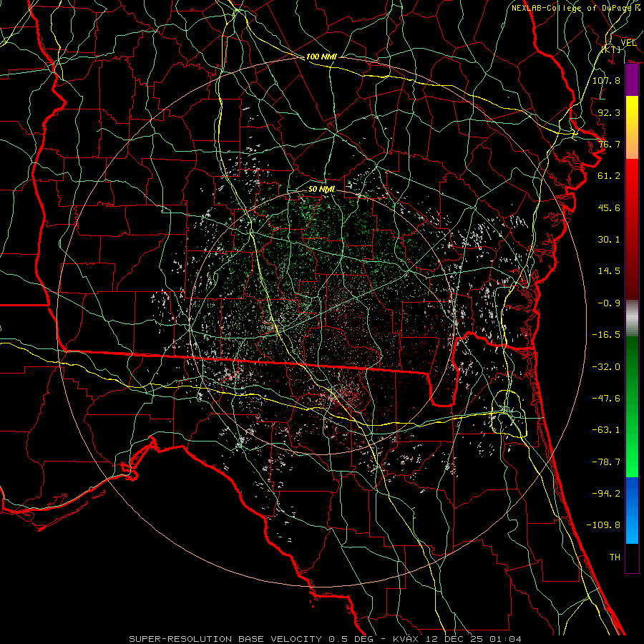Click the 14.5 legend value

(609, 271)
